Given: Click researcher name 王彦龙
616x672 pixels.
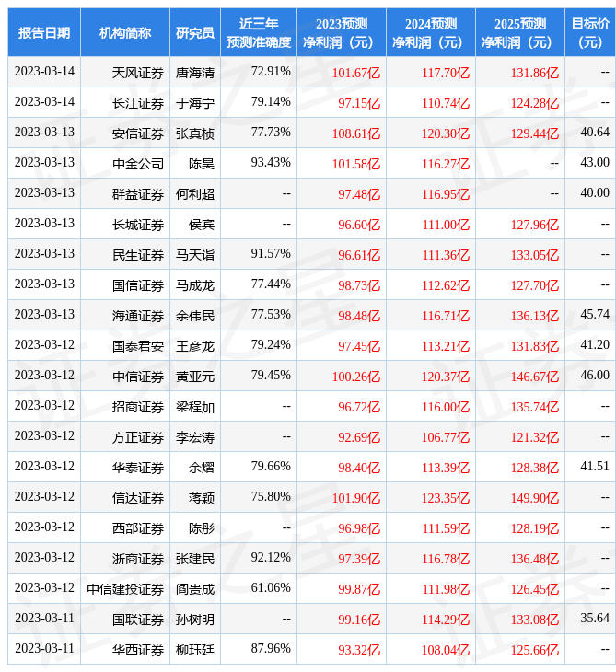Looking at the screenshot, I should (x=195, y=346).
